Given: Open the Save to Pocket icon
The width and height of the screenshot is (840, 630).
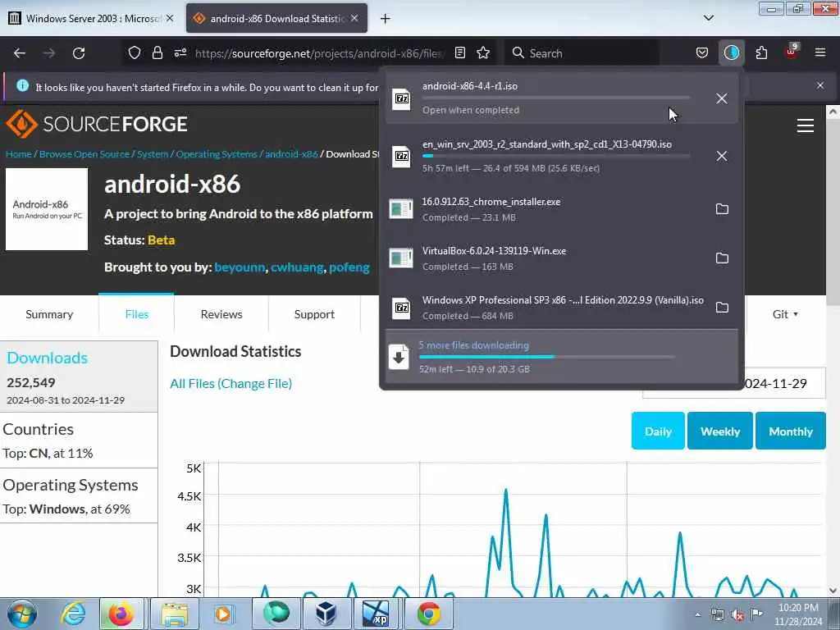Looking at the screenshot, I should [702, 52].
